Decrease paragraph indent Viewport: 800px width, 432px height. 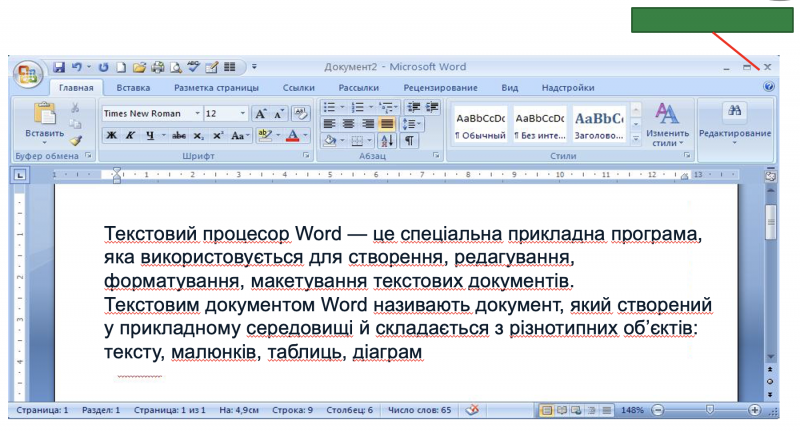click(413, 107)
